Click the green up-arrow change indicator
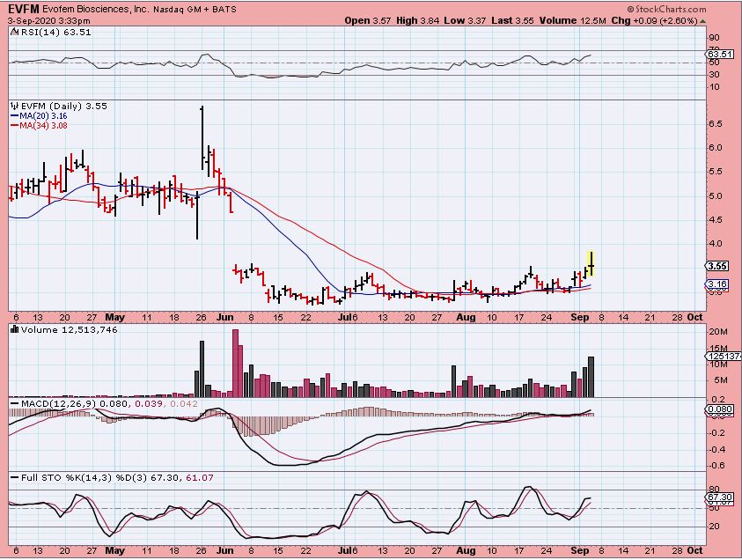 tap(702, 21)
